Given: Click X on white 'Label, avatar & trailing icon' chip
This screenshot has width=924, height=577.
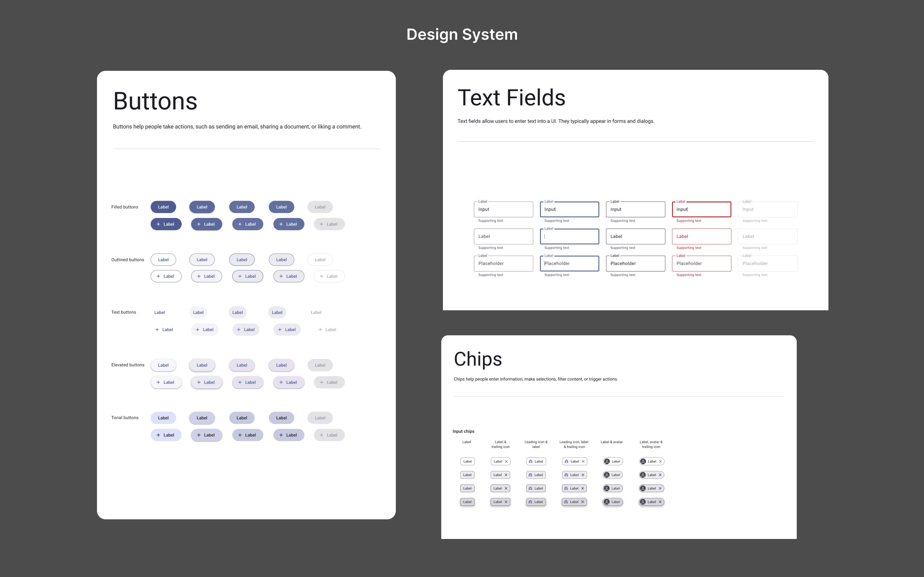Looking at the screenshot, I should (x=660, y=461).
